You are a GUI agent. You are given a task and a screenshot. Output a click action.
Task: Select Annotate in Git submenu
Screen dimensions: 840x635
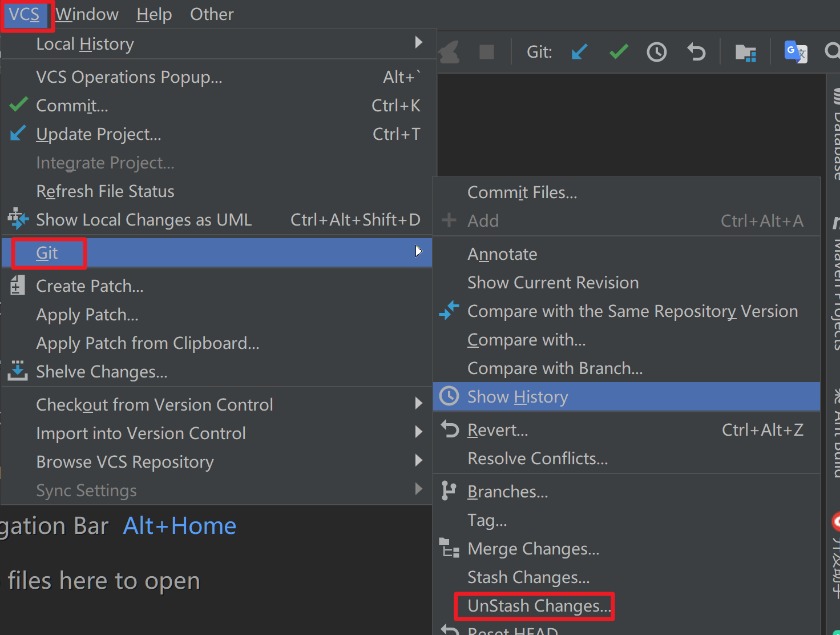click(x=627, y=254)
